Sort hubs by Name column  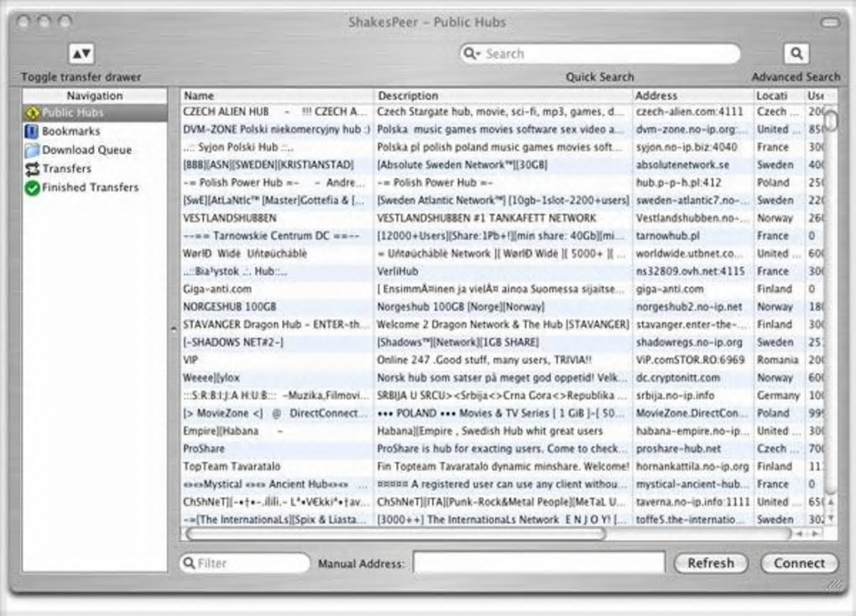pos(277,96)
